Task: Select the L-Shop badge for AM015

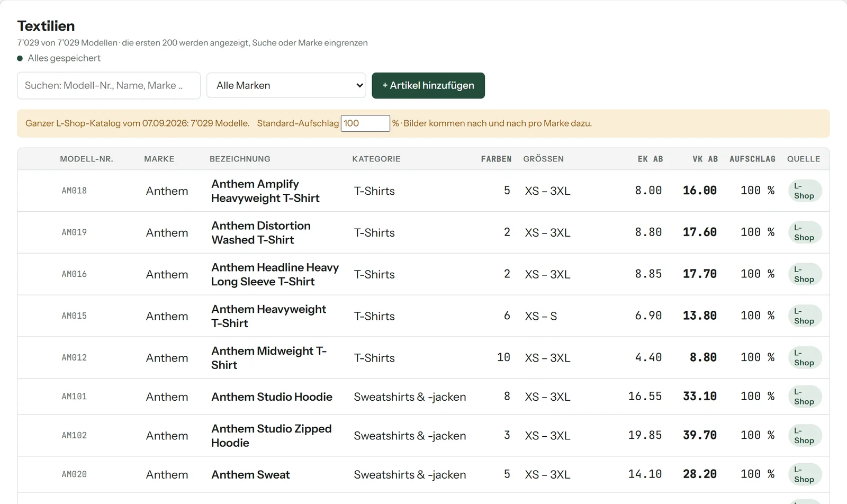Action: coord(805,316)
